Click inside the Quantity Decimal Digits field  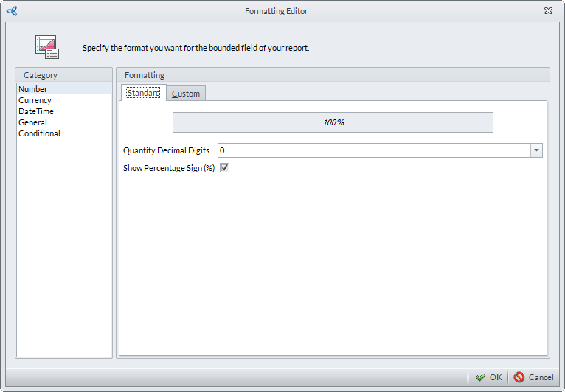click(373, 150)
